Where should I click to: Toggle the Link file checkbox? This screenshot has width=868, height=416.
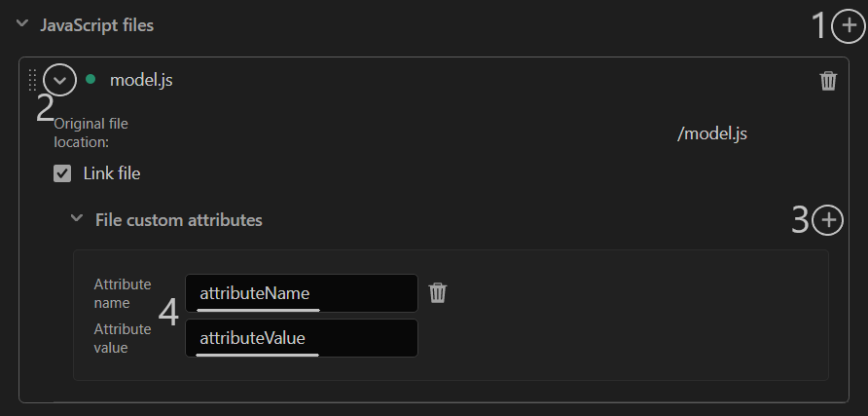click(x=62, y=173)
